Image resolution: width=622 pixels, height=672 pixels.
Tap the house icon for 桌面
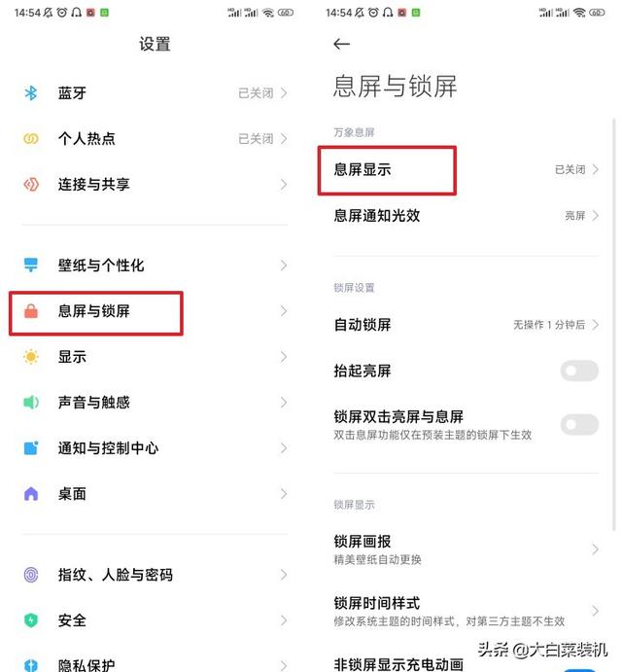click(x=31, y=494)
